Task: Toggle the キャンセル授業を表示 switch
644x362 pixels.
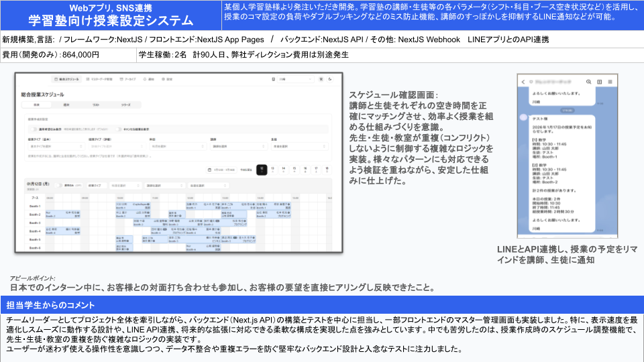Action: pyautogui.click(x=119, y=128)
